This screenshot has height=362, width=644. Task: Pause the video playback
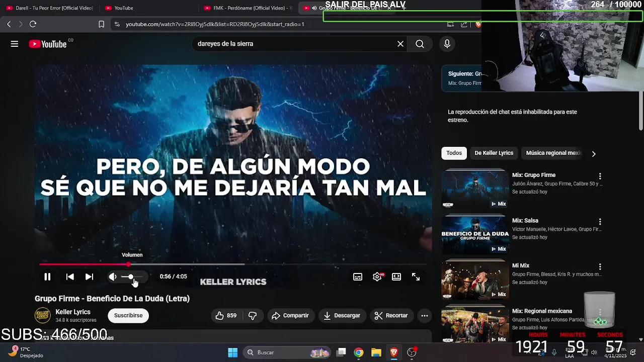(47, 277)
